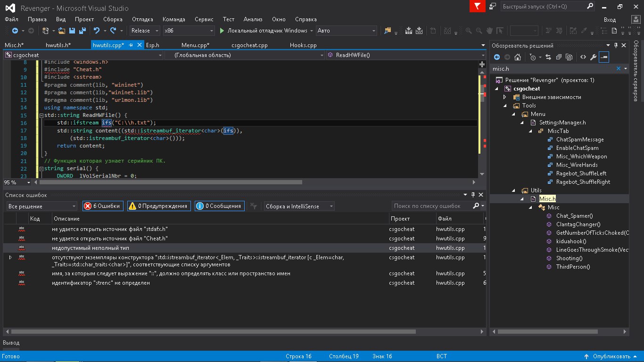
Task: Expand the Внешние зависимости tree node
Action: 505,97
